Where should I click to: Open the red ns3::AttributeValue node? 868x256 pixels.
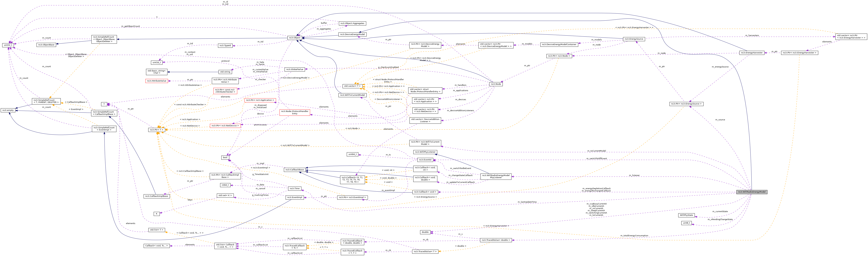click(x=157, y=81)
